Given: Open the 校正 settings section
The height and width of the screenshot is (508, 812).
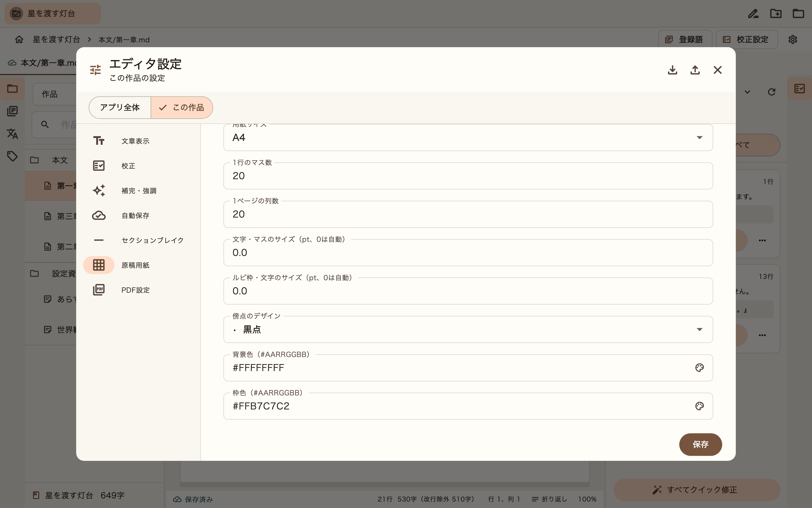Looking at the screenshot, I should pos(139,166).
